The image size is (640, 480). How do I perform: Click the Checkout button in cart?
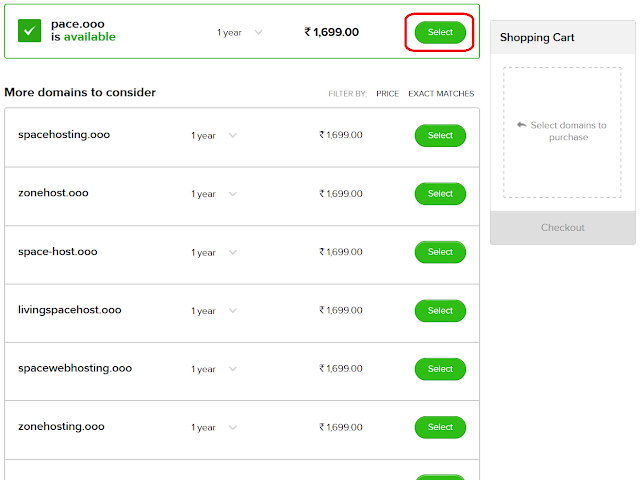(563, 228)
